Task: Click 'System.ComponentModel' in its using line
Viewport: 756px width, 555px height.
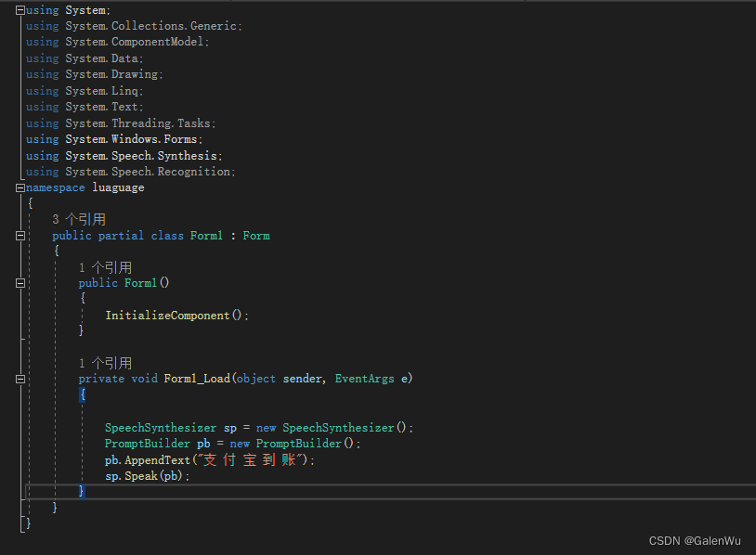Action: click(135, 42)
